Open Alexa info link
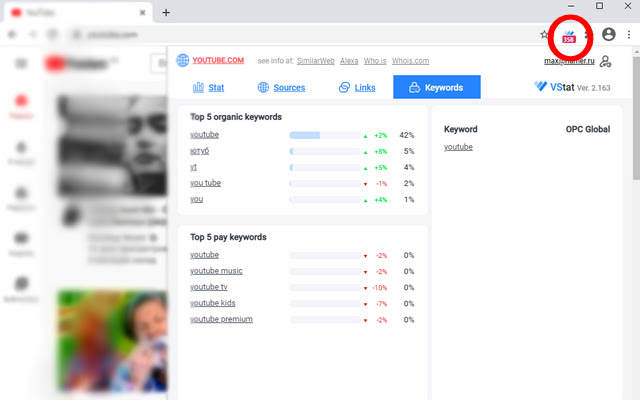The height and width of the screenshot is (400, 640). 349,61
